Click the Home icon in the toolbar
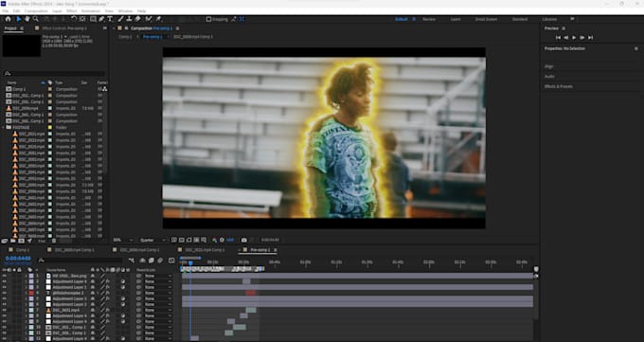Viewport: 644px width, 342px height. click(8, 19)
